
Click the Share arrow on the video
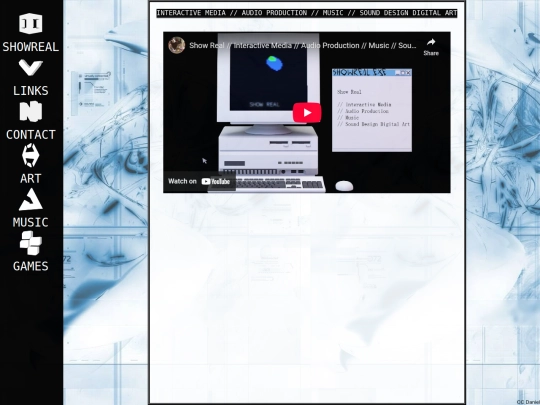click(x=431, y=47)
